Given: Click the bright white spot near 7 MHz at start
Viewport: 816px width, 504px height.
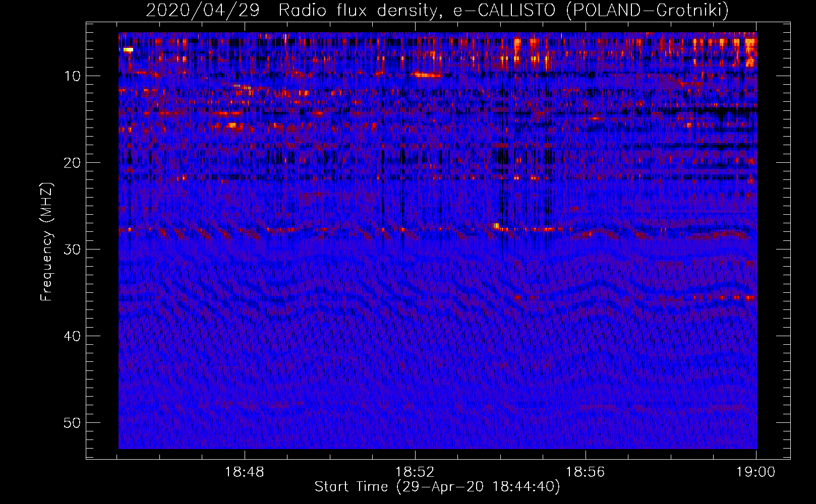Looking at the screenshot, I should pyautogui.click(x=128, y=49).
